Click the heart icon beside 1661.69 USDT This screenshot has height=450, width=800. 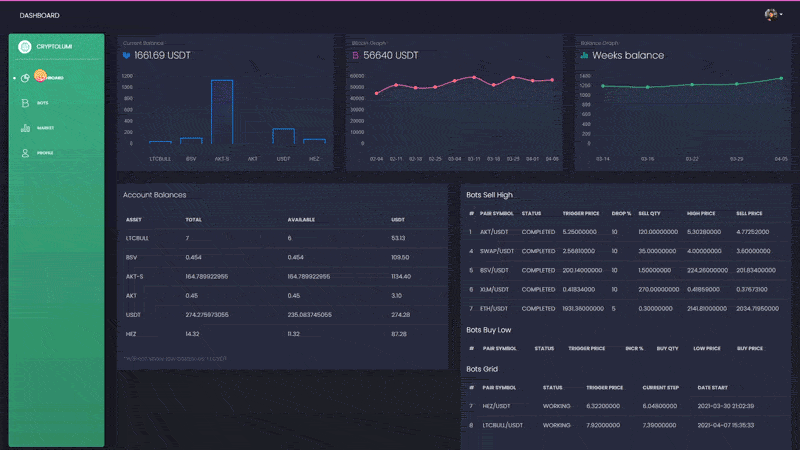click(126, 56)
